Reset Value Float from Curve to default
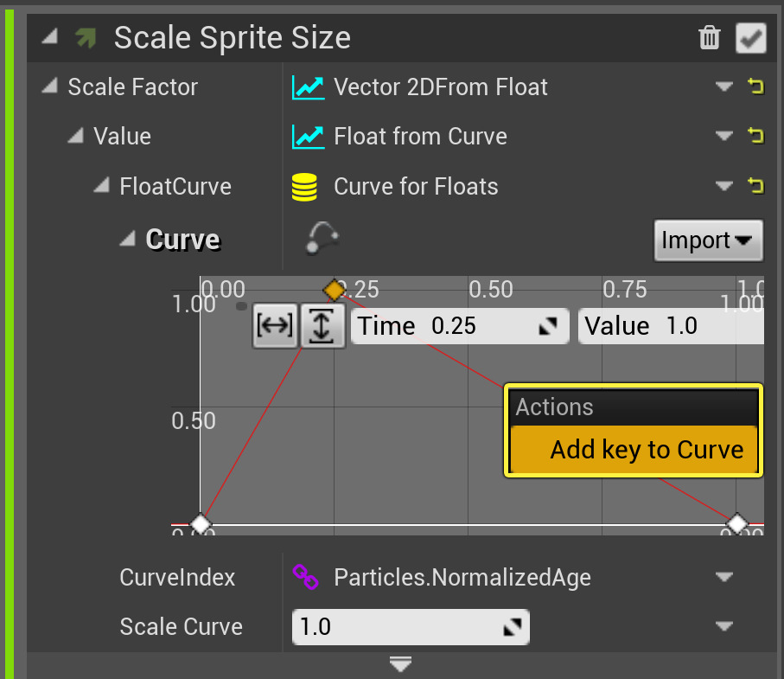784x679 pixels. (x=755, y=136)
